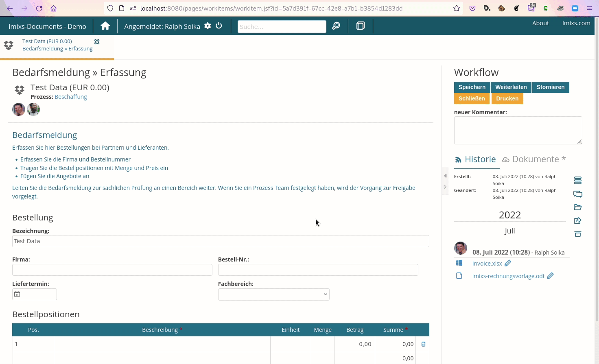599x364 pixels.
Task: Open user settings gear icon
Action: 208,26
